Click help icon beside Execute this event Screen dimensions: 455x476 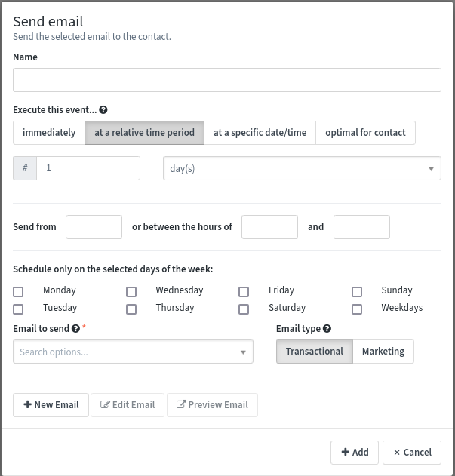(103, 110)
